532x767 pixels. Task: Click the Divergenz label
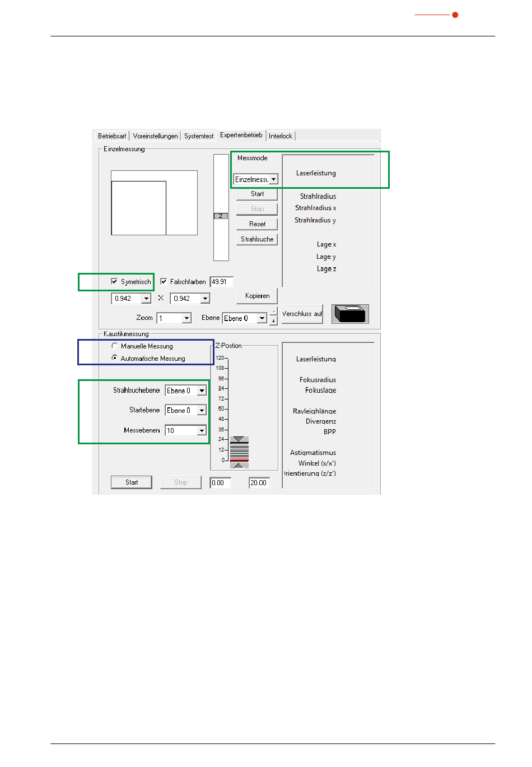321,421
